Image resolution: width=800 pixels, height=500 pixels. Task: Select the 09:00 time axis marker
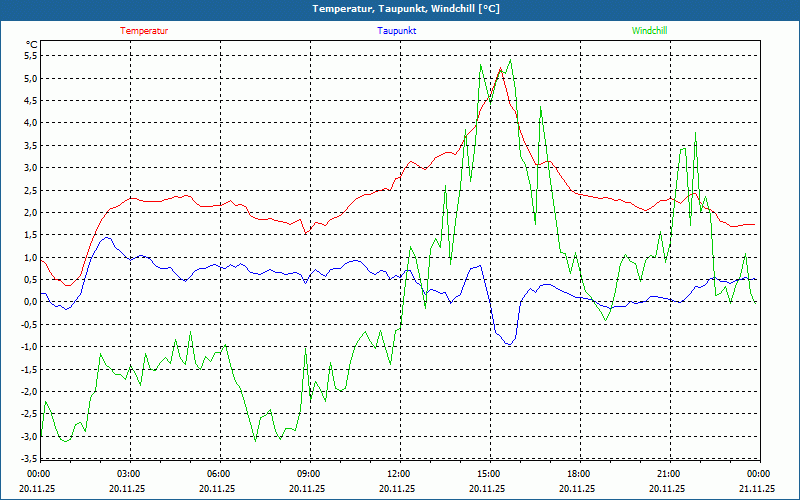coord(309,474)
